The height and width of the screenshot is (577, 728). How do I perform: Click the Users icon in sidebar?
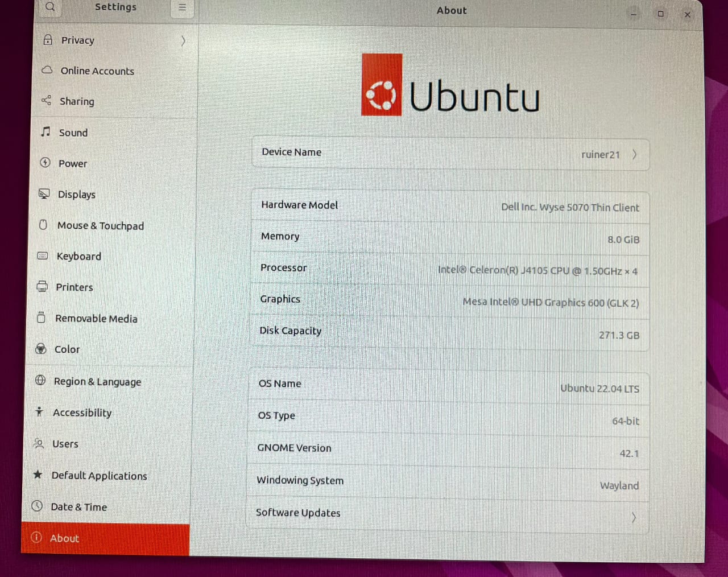click(x=39, y=443)
